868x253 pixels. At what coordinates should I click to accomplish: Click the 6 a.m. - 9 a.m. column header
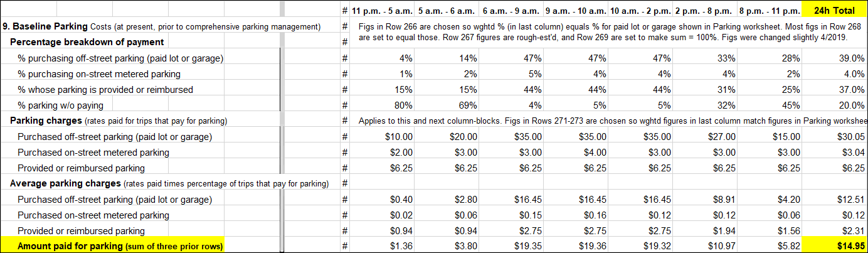pyautogui.click(x=511, y=11)
